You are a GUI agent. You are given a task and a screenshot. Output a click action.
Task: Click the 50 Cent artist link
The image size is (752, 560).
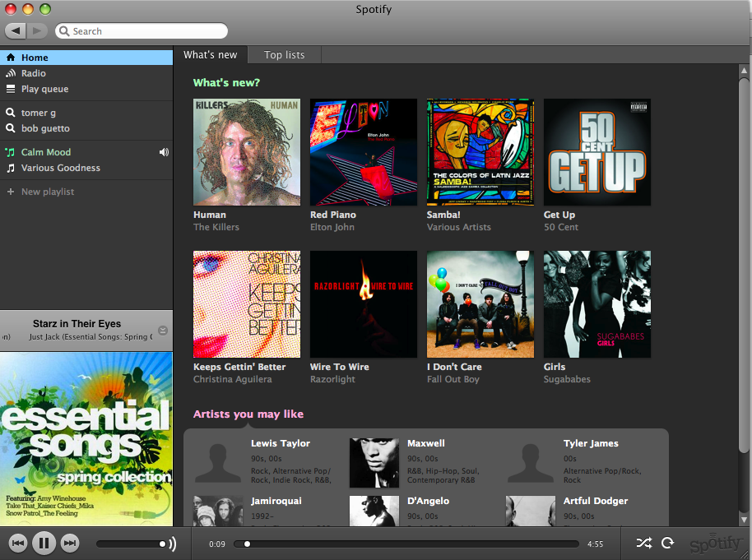(561, 227)
